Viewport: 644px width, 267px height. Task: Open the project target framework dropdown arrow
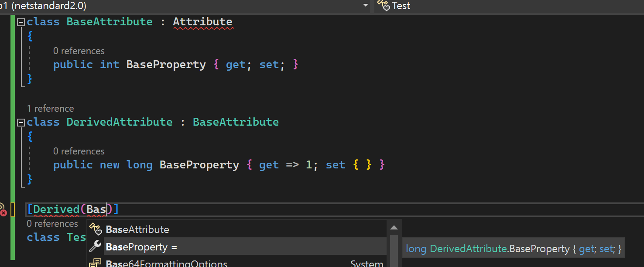pos(366,6)
